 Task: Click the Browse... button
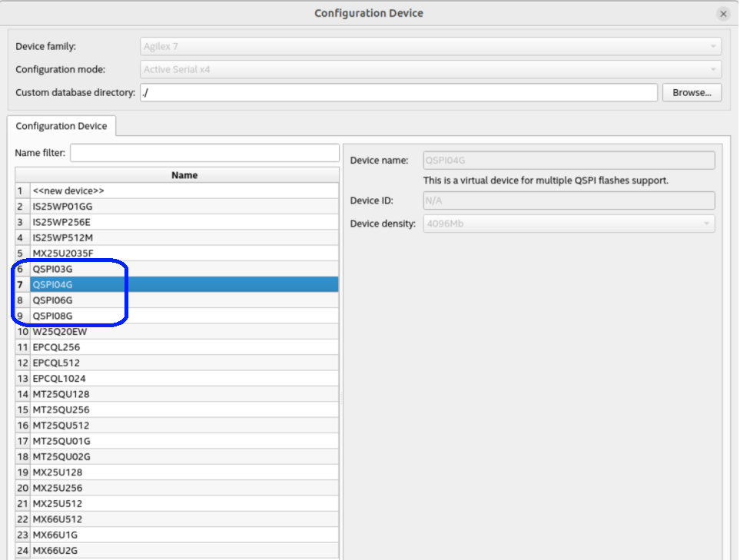(692, 92)
